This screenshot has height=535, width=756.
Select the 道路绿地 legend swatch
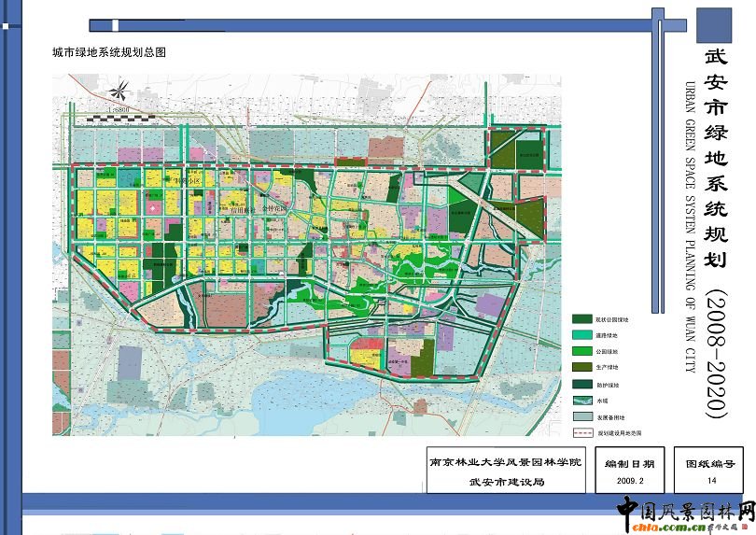(582, 335)
